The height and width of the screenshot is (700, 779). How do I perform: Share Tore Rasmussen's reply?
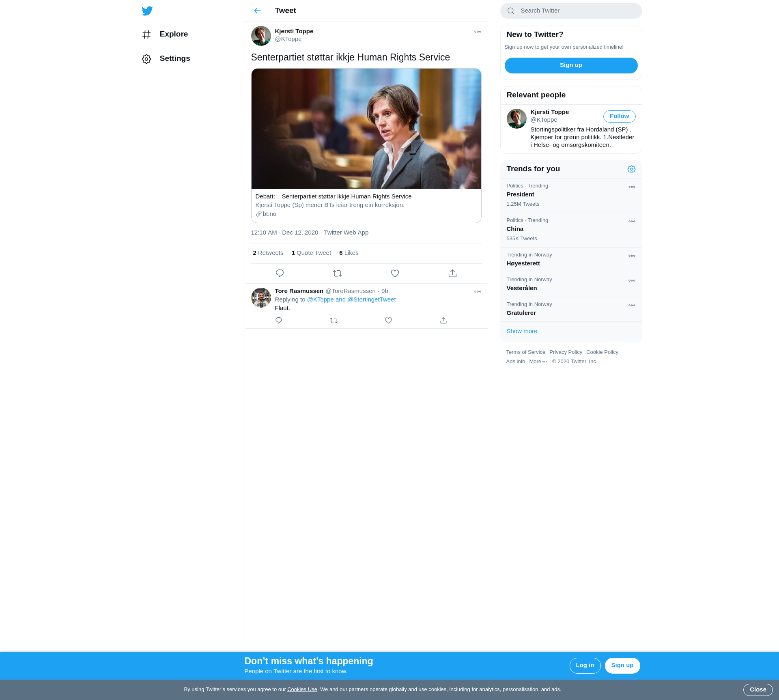(x=443, y=321)
